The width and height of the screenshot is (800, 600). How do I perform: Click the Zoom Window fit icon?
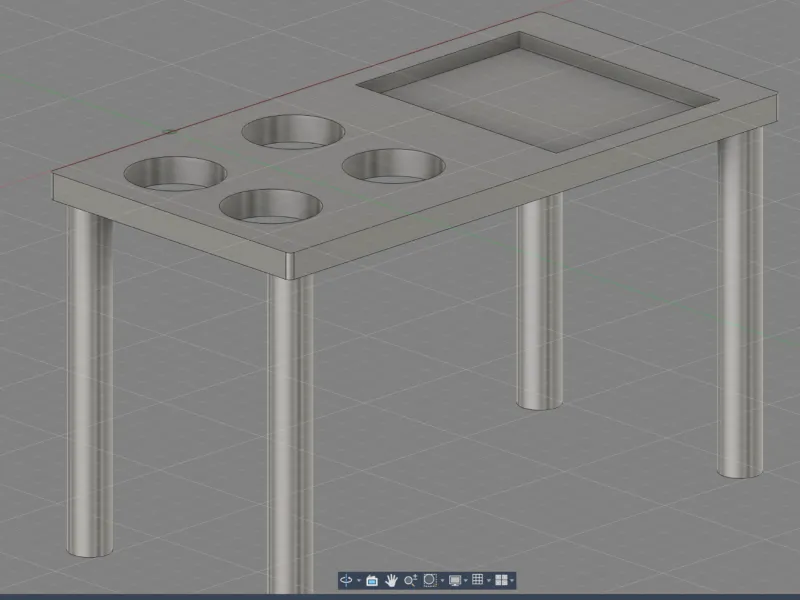430,580
